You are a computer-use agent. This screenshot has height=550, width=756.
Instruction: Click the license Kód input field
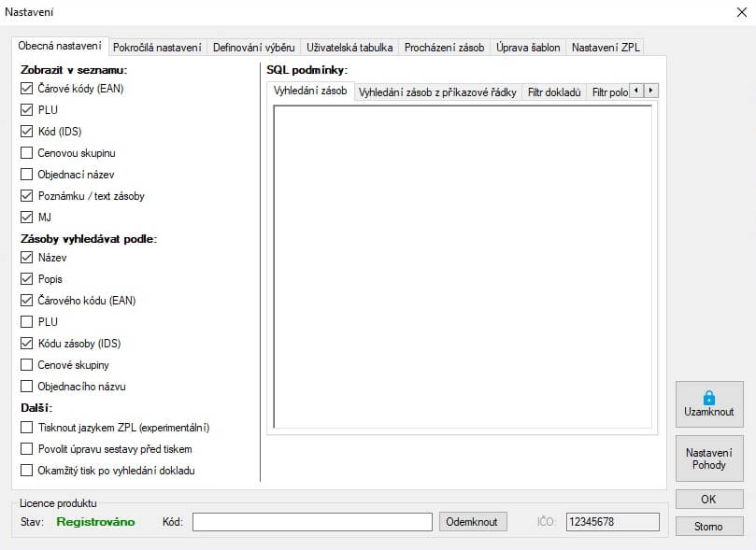312,522
